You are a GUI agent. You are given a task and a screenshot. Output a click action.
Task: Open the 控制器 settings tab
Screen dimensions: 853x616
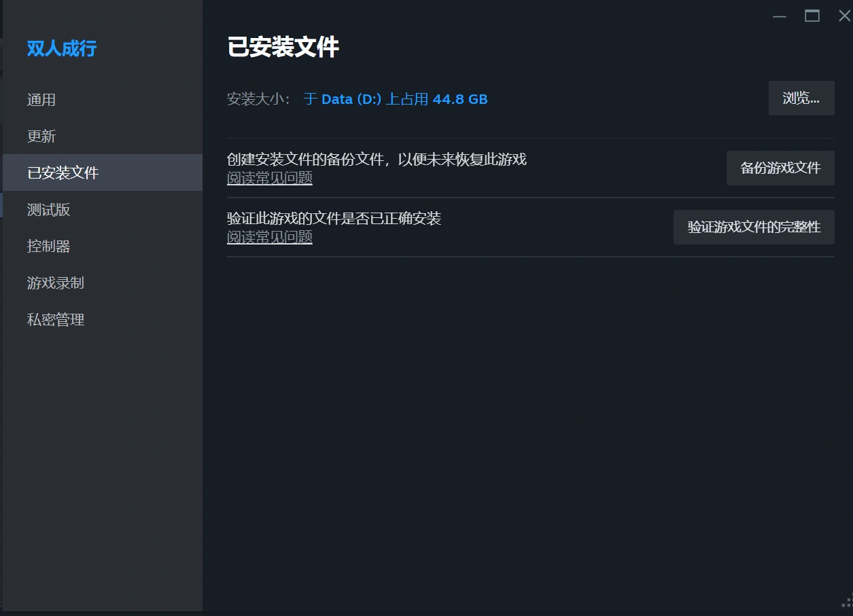tap(49, 247)
